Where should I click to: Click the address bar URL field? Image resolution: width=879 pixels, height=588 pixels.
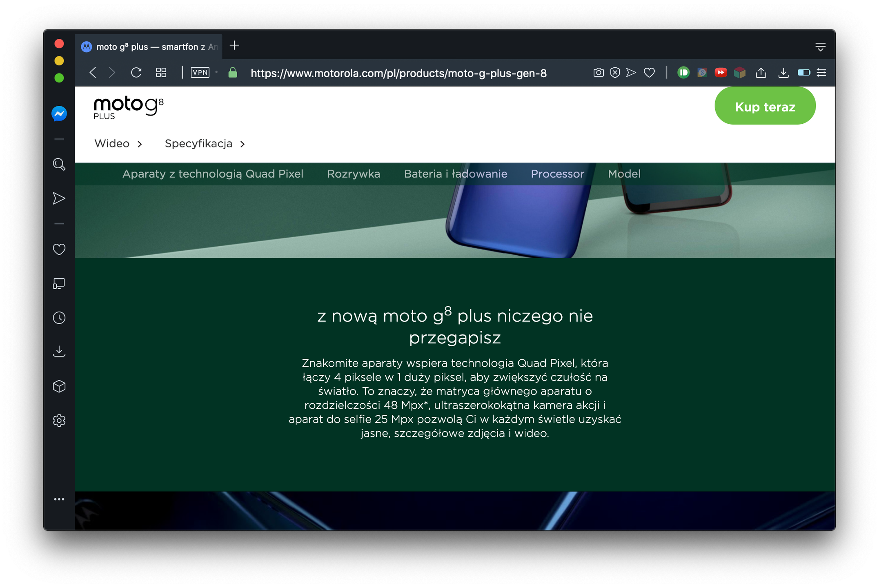coord(398,73)
